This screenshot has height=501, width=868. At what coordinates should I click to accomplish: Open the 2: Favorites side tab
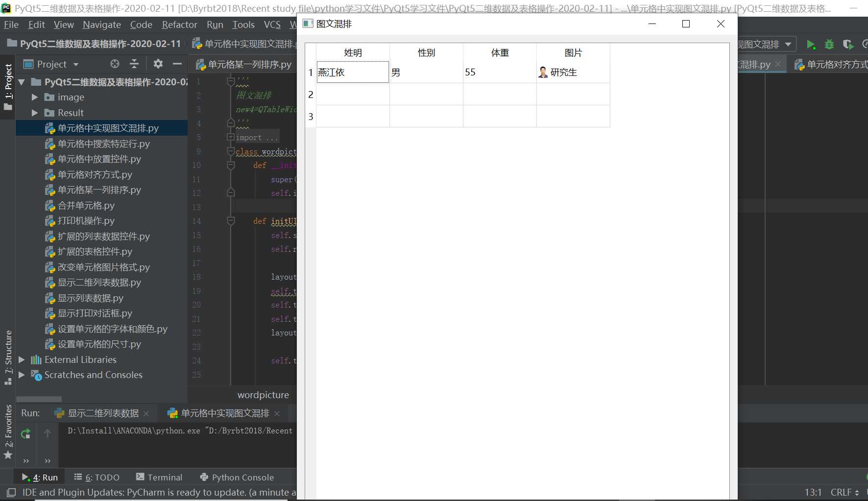click(x=8, y=432)
